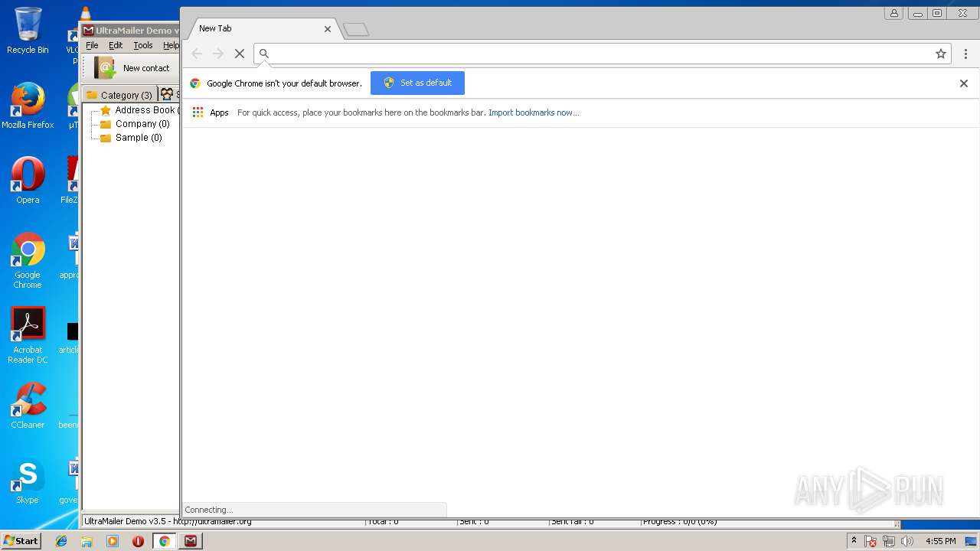Open a new Chrome tab
The height and width of the screenshot is (551, 980).
pyautogui.click(x=356, y=29)
